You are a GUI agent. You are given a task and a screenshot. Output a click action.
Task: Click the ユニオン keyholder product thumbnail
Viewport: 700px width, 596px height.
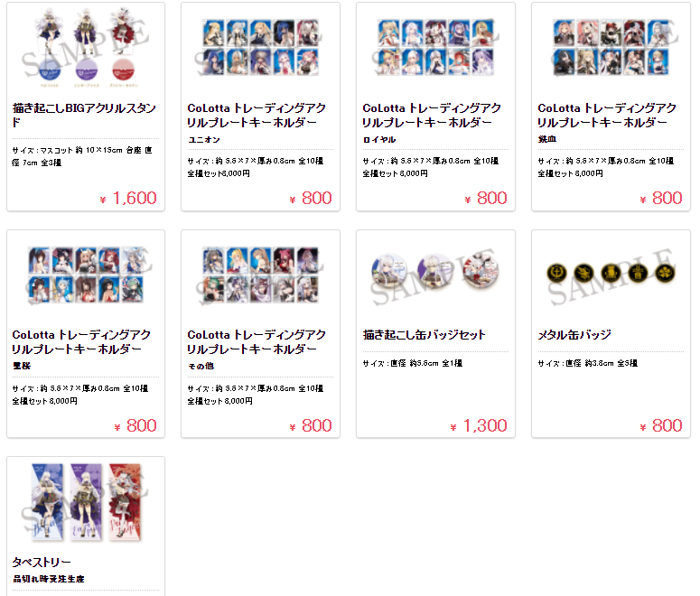[261, 47]
